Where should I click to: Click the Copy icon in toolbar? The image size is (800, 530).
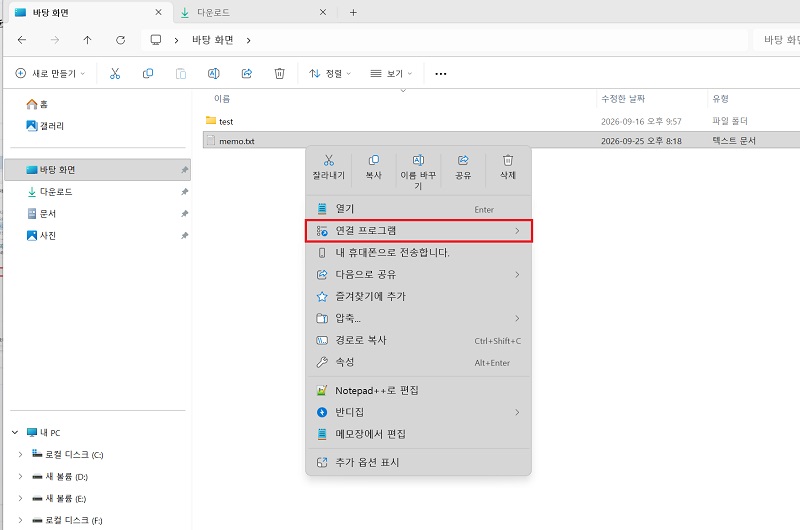click(148, 73)
